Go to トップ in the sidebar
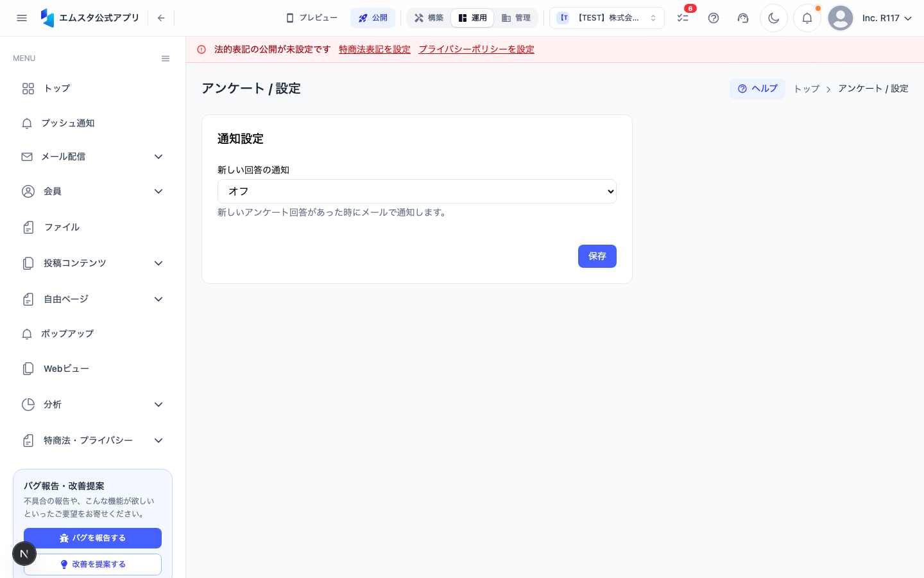This screenshot has width=924, height=578. click(x=92, y=89)
